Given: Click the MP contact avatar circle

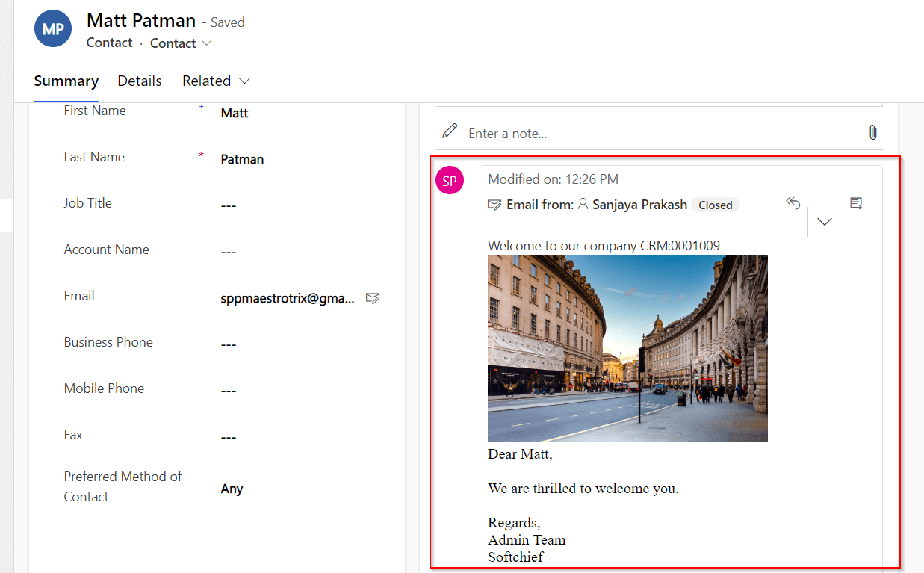Looking at the screenshot, I should point(52,28).
